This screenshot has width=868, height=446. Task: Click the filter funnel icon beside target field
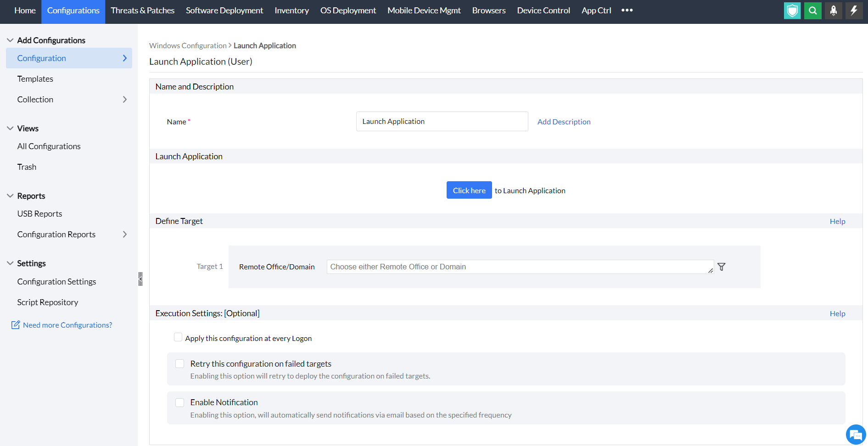[x=722, y=267]
